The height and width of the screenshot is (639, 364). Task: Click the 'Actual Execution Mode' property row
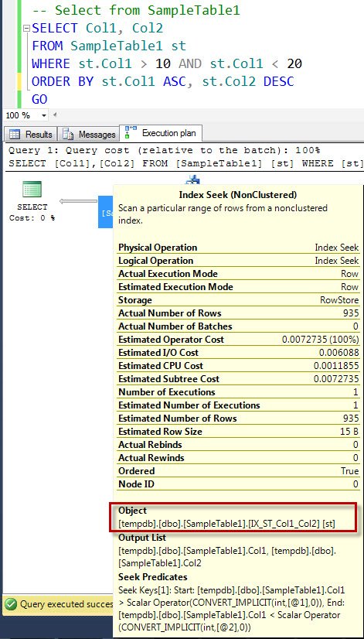click(x=239, y=273)
